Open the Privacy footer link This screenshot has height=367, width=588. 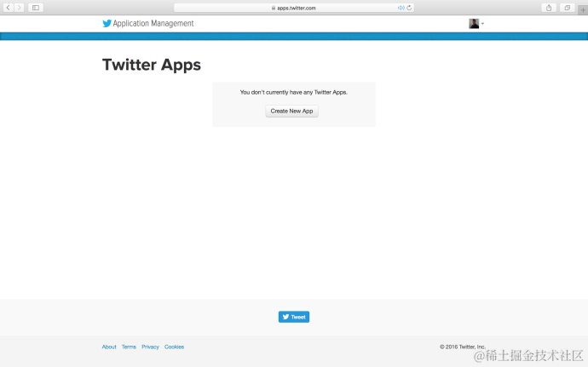150,347
